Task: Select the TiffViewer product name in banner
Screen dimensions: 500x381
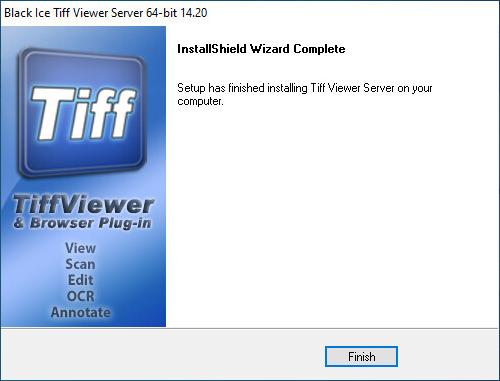Action: click(84, 204)
